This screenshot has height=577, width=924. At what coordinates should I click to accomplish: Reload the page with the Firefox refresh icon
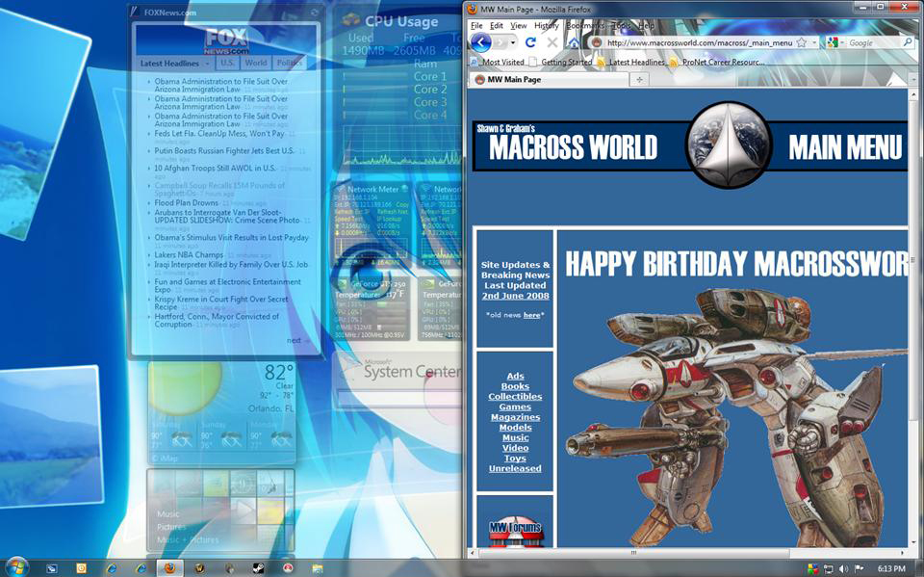coord(530,42)
